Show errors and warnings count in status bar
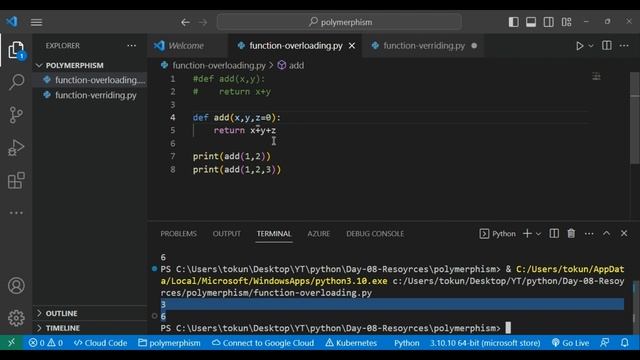This screenshot has width=640, height=360. pos(46,343)
